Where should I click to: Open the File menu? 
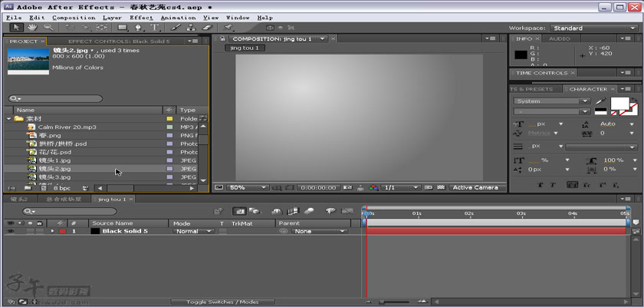14,18
